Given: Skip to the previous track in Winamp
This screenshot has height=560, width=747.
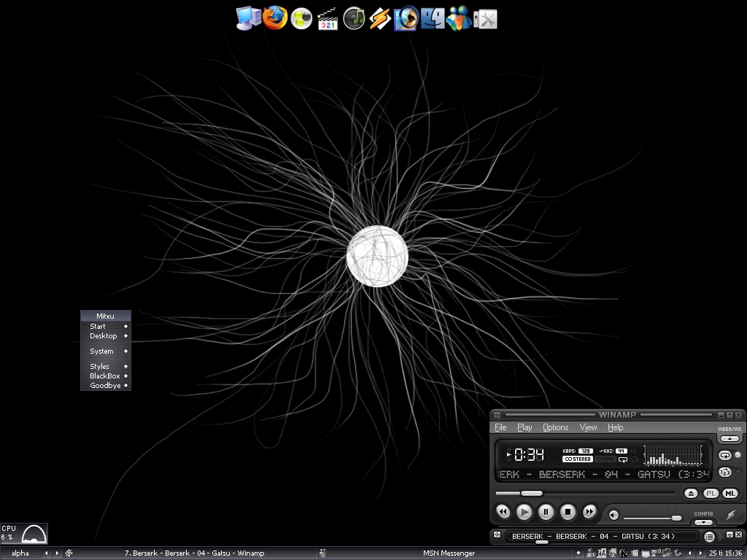Looking at the screenshot, I should (x=503, y=512).
